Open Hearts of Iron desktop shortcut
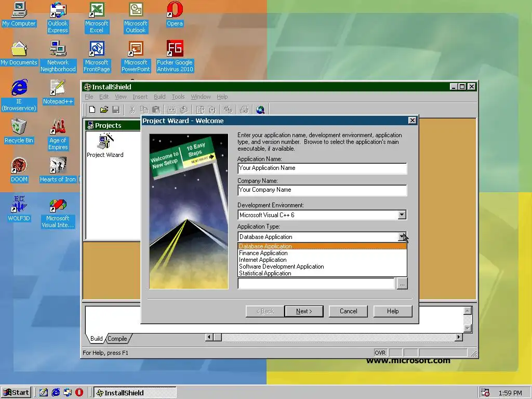 [58, 170]
